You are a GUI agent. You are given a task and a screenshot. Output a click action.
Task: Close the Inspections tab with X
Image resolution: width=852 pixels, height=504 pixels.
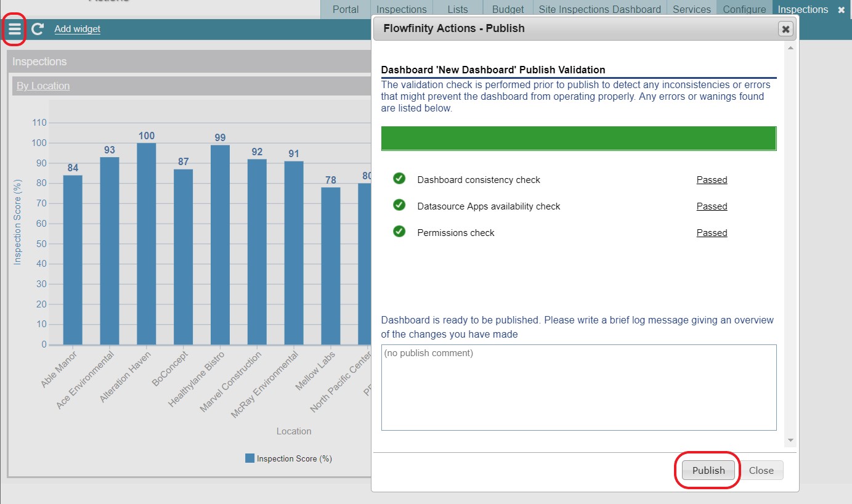[x=841, y=10]
